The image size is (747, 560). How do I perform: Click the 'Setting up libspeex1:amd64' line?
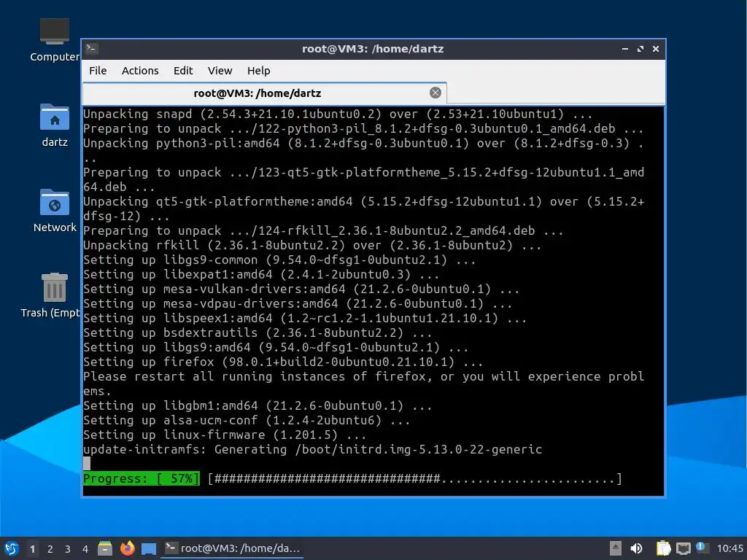click(305, 318)
